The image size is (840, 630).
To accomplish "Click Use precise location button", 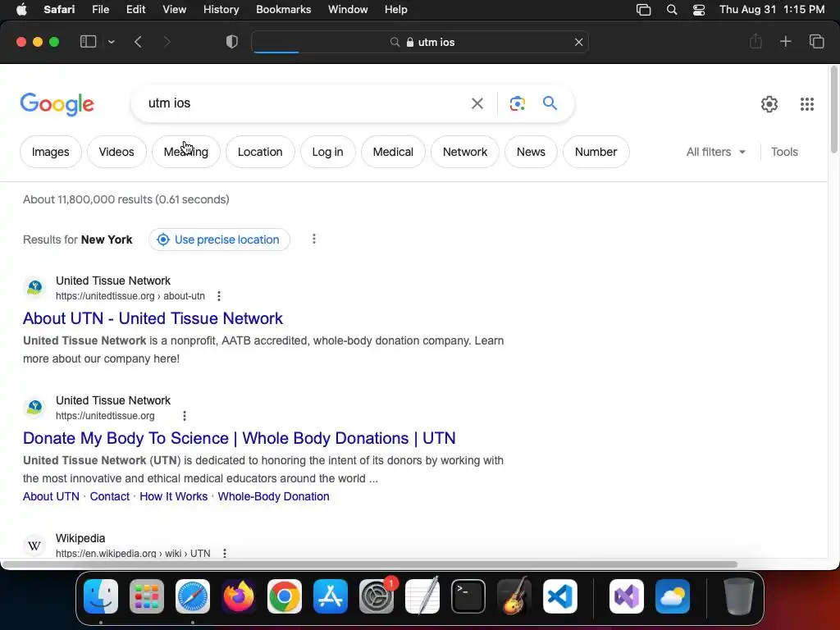I will (219, 240).
